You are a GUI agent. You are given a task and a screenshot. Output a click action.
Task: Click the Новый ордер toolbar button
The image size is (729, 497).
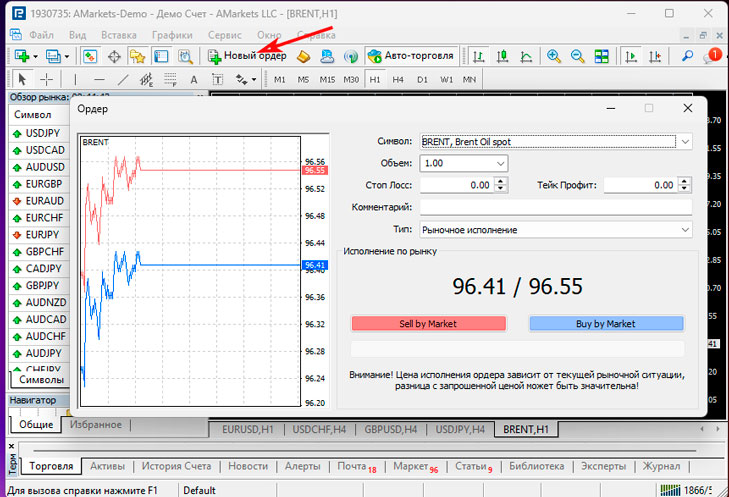click(x=248, y=56)
